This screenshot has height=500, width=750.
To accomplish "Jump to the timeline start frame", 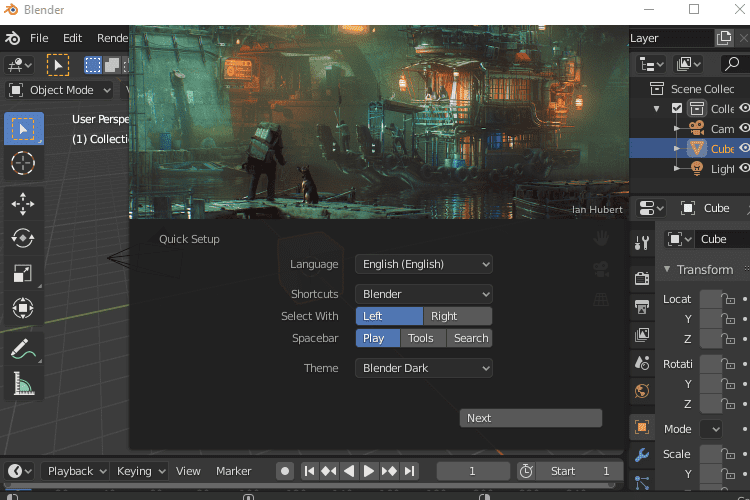I will click(309, 471).
